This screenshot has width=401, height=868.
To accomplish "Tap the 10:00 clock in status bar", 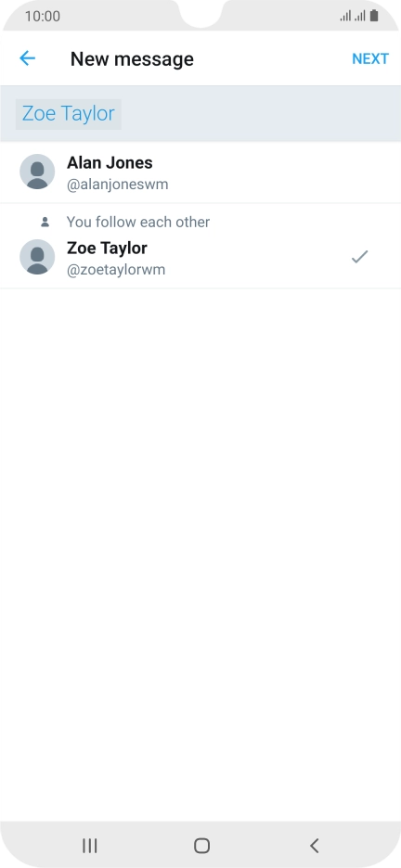I will (43, 16).
